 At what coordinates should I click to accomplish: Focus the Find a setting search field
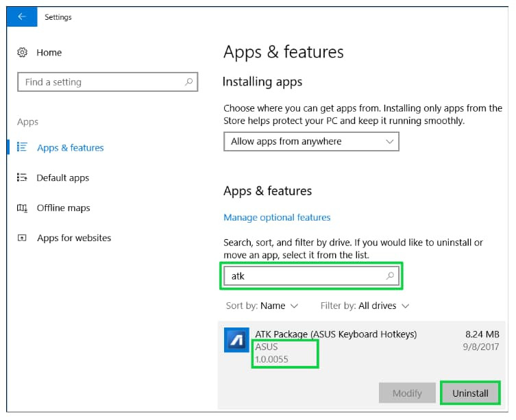click(x=108, y=82)
